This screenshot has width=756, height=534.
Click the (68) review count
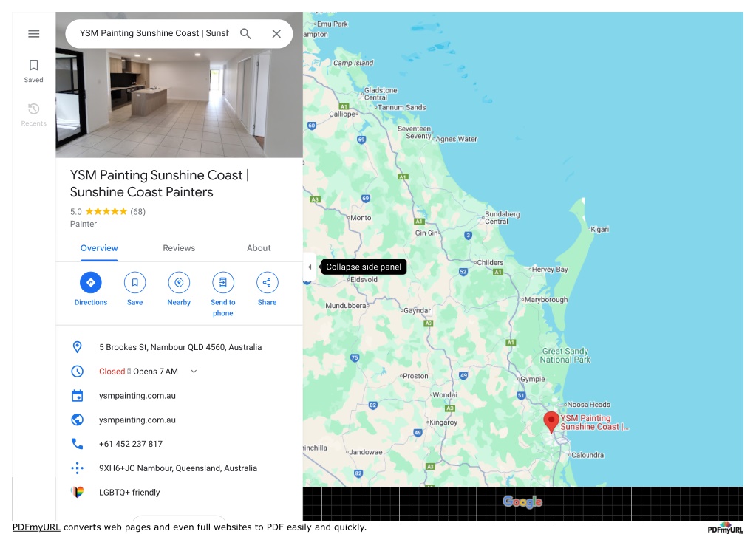138,211
